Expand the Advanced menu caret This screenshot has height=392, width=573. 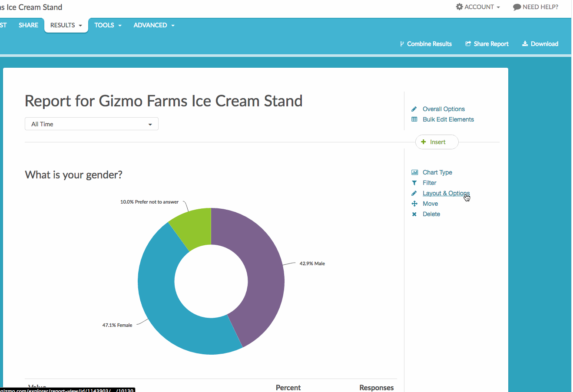[173, 26]
